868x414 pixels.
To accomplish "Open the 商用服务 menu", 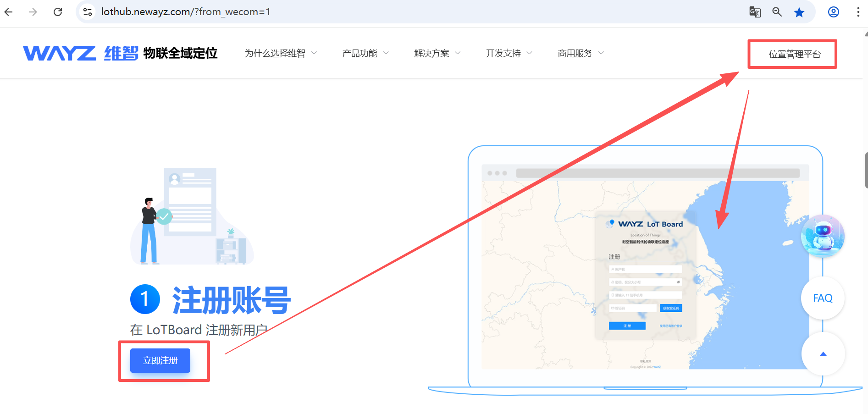I will (581, 53).
